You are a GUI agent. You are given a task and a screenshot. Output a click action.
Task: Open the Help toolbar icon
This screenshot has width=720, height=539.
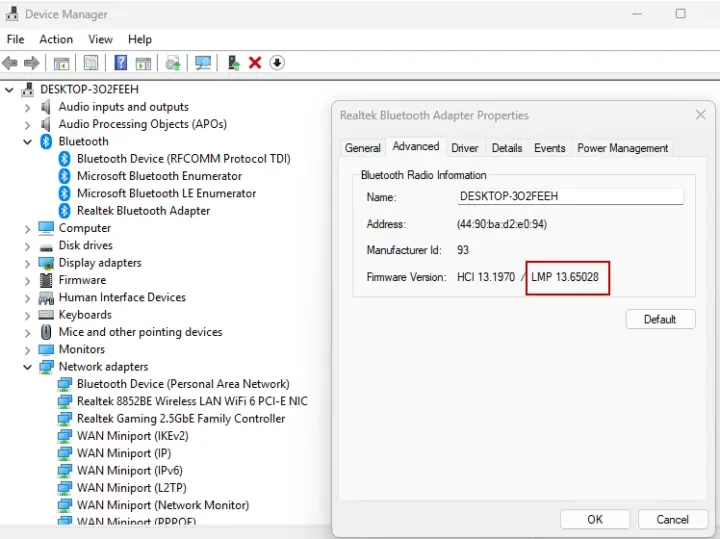coord(121,62)
